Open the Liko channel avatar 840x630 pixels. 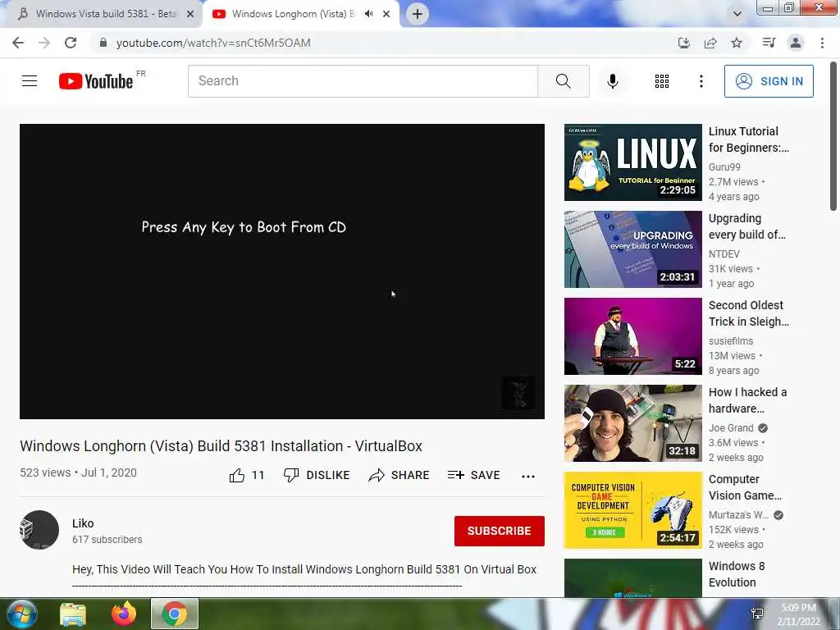[x=39, y=530]
